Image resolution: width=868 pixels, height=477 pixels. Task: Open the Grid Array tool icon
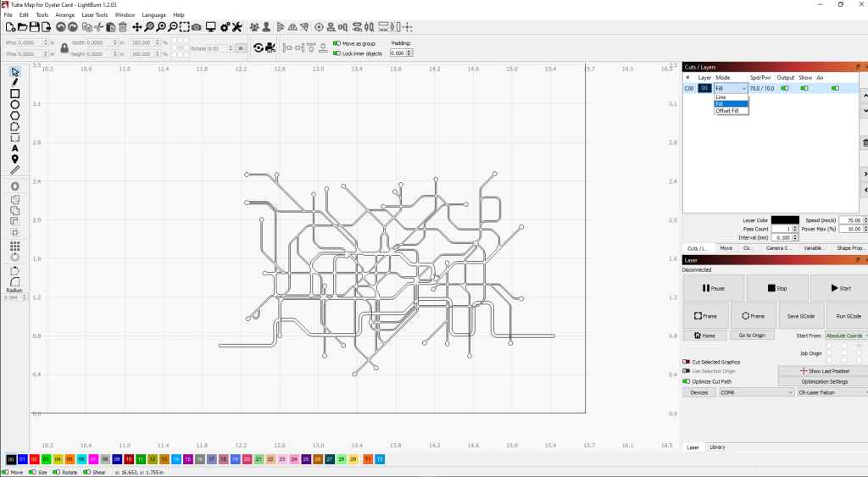coord(15,246)
